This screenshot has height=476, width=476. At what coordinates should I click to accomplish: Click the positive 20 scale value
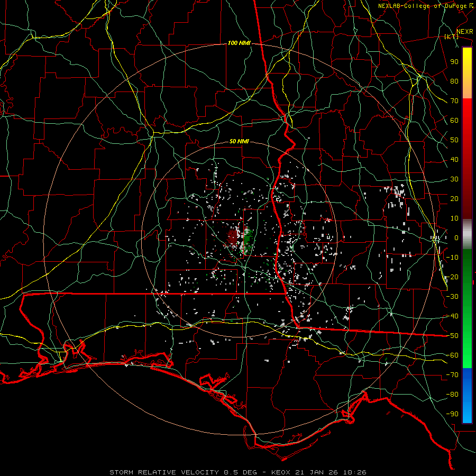[x=454, y=199]
